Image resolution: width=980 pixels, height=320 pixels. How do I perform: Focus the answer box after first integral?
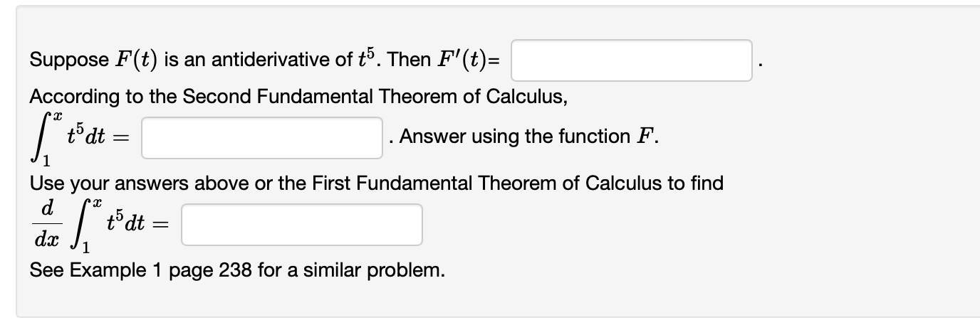(x=262, y=137)
